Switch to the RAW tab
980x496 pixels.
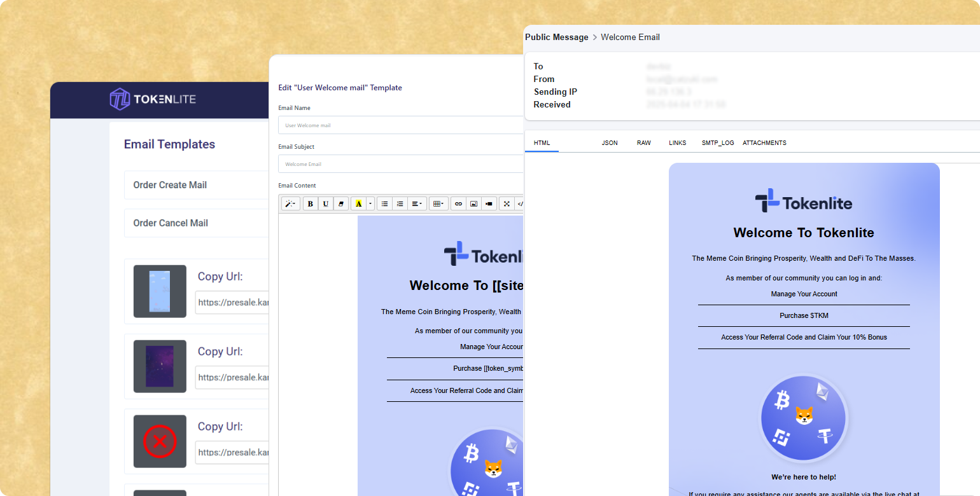coord(644,143)
